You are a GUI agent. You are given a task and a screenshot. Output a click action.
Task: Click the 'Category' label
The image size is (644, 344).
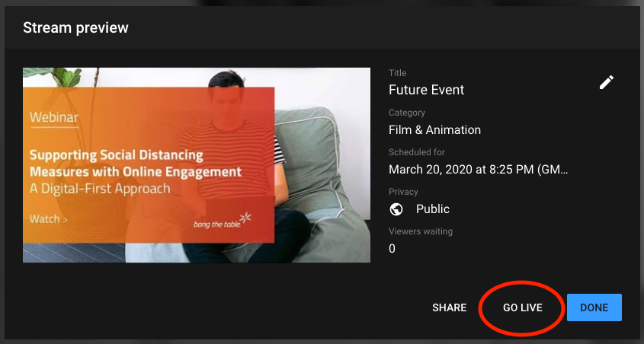point(407,113)
